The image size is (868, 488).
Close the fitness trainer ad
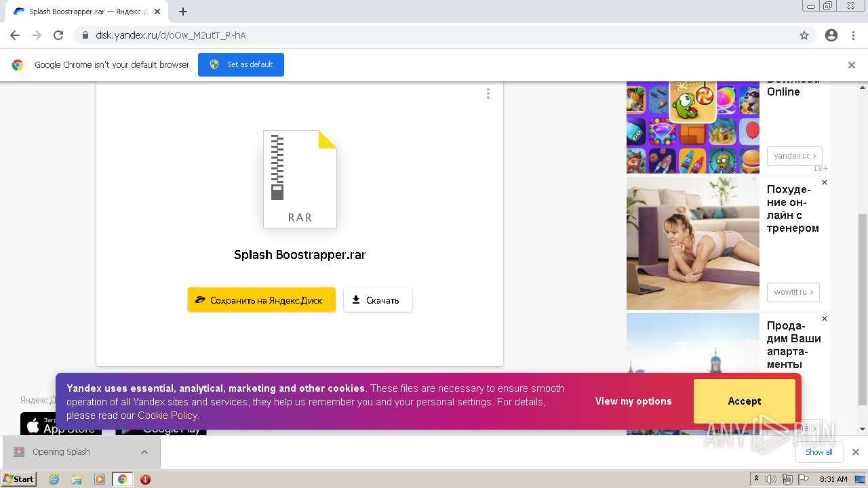click(825, 182)
